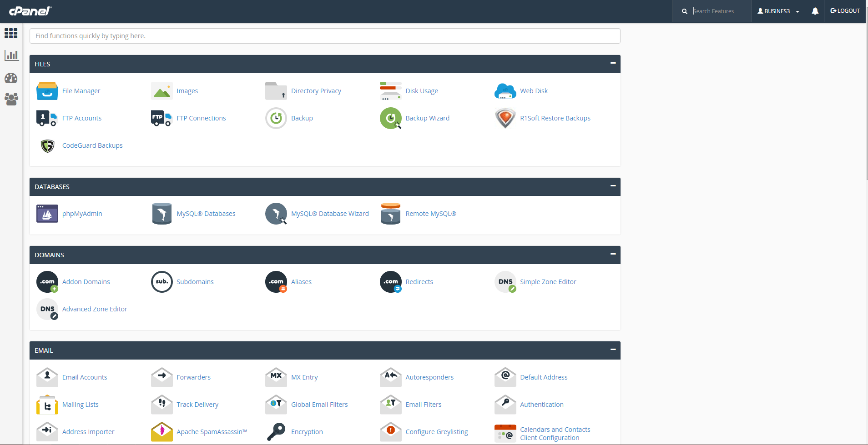The width and height of the screenshot is (868, 445).
Task: Click the Images icon
Action: coord(162,91)
